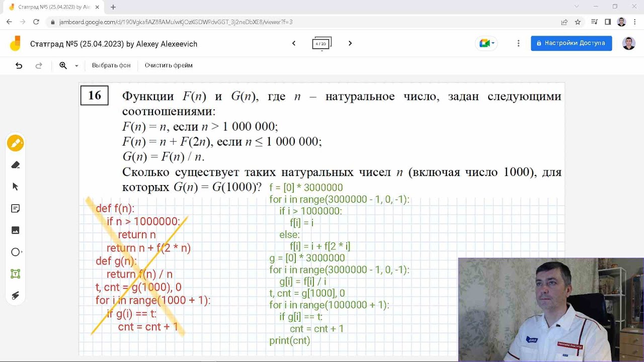Select the Eraser tool

point(16,165)
